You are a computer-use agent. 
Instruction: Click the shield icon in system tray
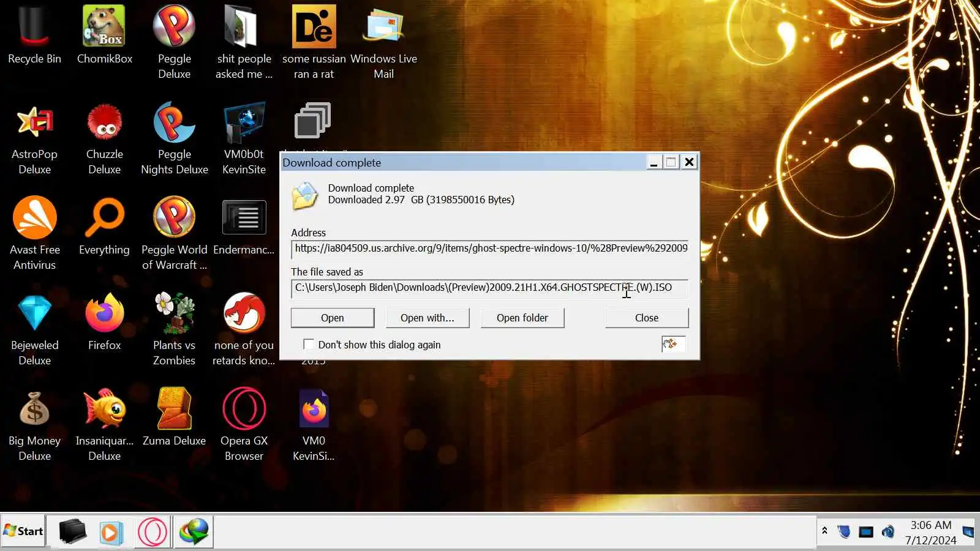(x=845, y=531)
